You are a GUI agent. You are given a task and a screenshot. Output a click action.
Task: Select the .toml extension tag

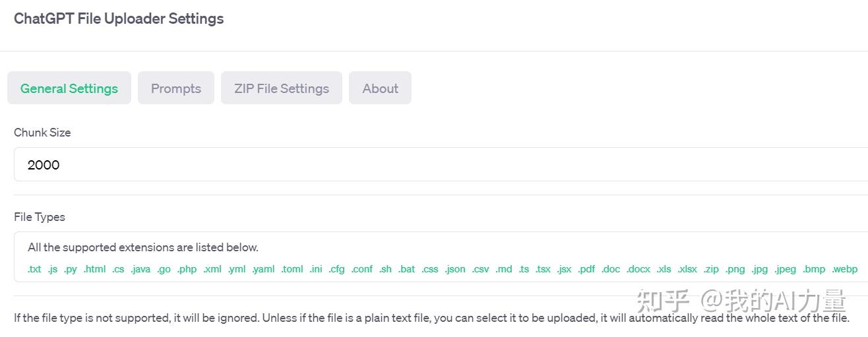[x=292, y=269]
